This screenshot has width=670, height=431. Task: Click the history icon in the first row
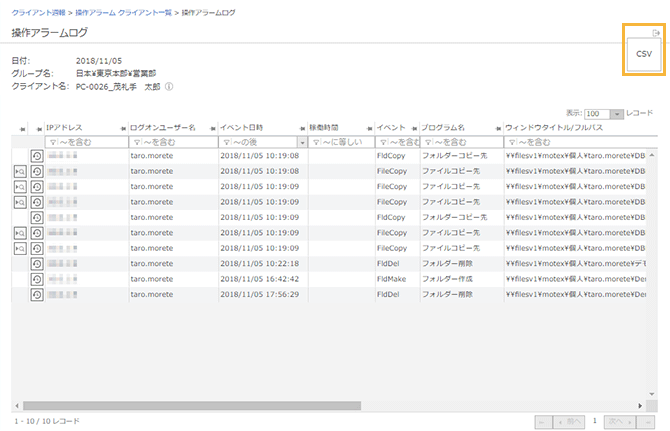37,157
